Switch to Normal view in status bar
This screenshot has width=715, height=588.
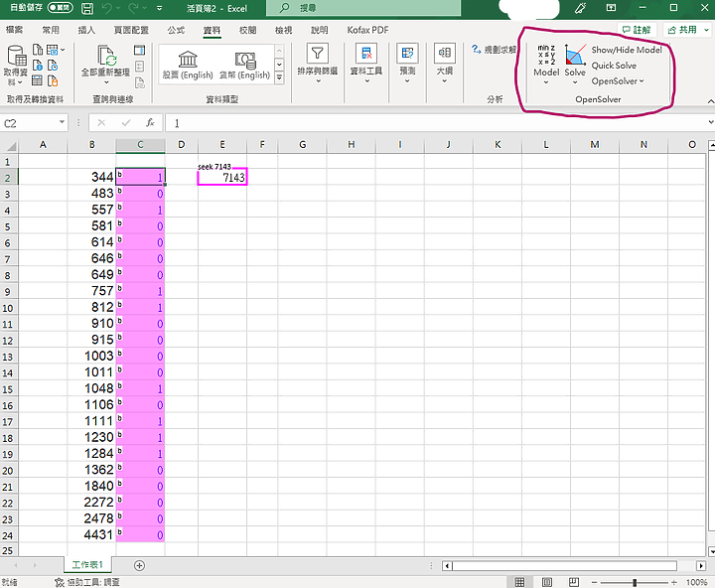pos(519,582)
